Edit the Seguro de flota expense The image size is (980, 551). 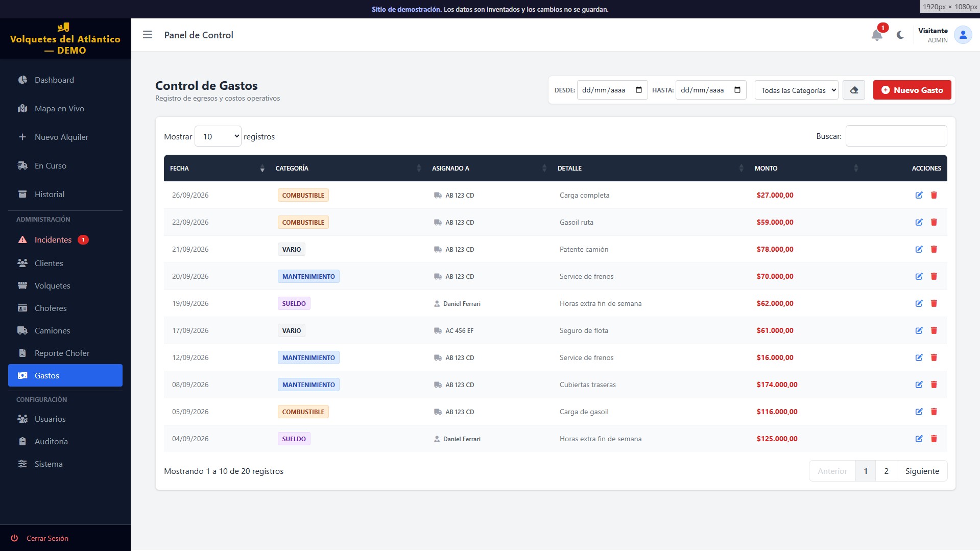(x=919, y=330)
